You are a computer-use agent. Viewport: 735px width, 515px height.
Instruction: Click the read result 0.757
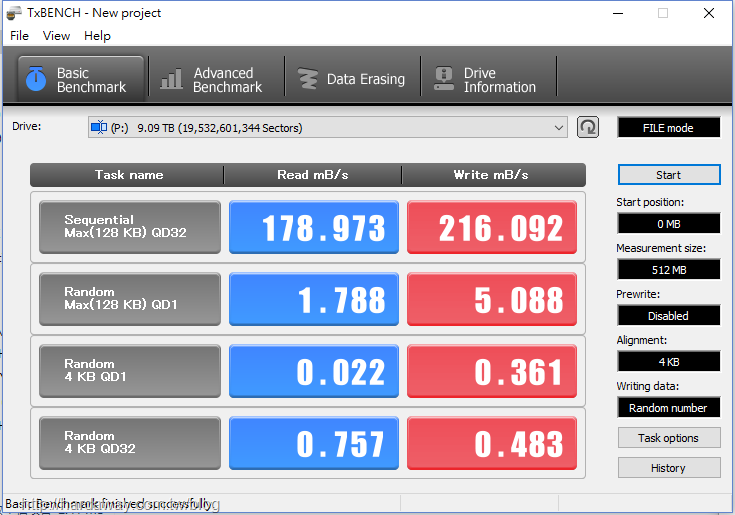tap(314, 443)
